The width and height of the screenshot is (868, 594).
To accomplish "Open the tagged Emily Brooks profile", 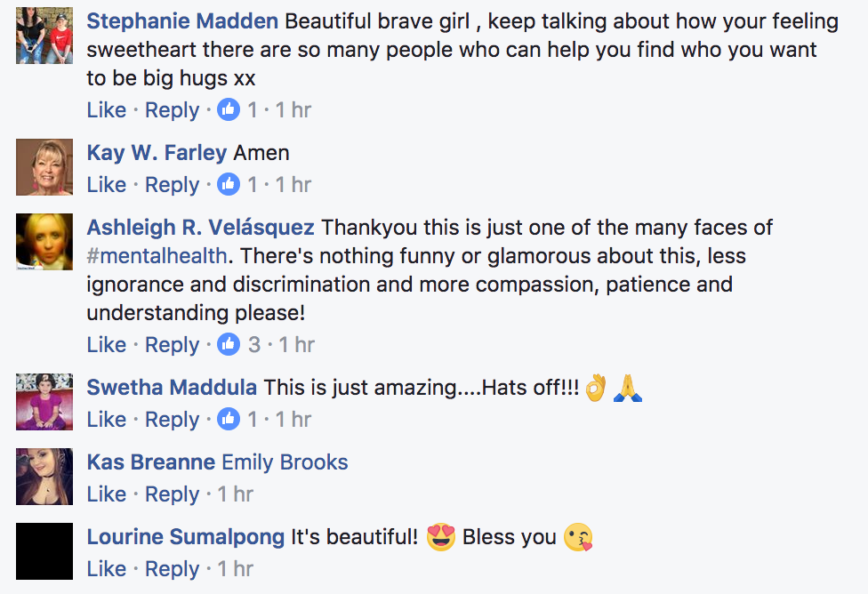I will point(285,462).
